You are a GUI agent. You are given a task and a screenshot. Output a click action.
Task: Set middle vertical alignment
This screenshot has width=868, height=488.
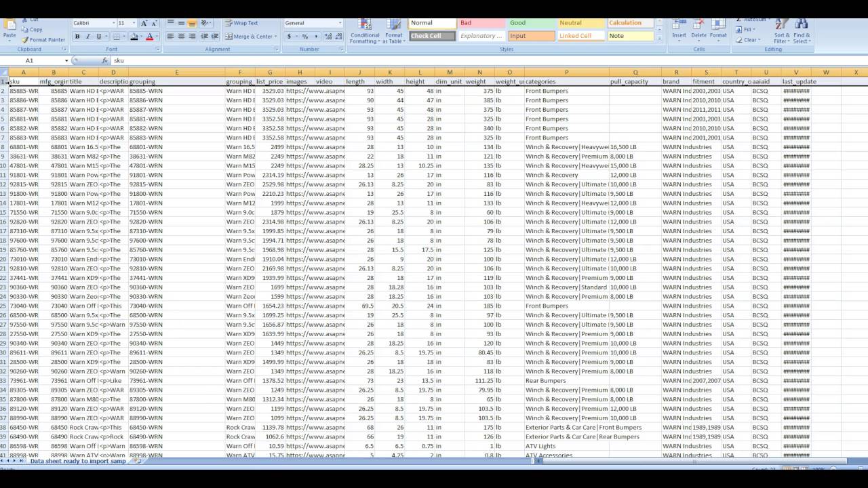(181, 23)
